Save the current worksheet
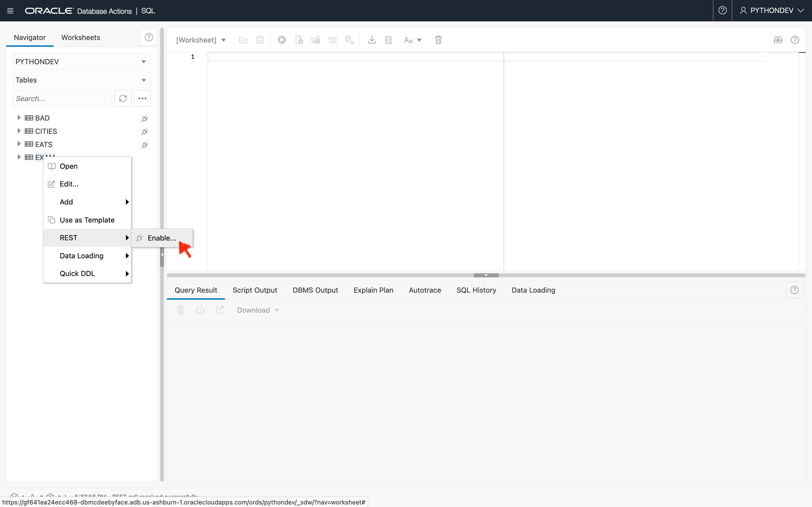The image size is (812, 507). click(x=259, y=39)
